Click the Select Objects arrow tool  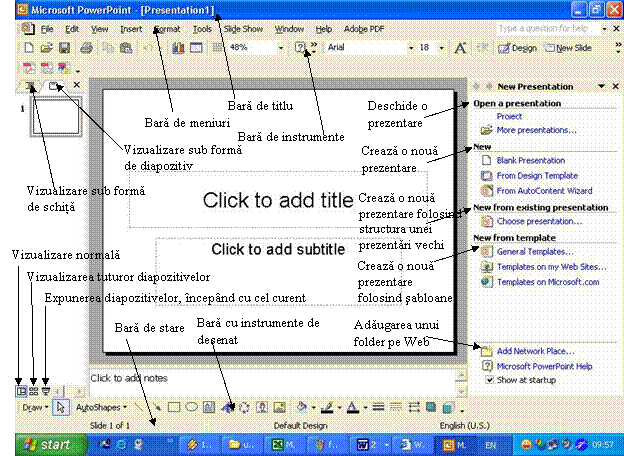coord(60,408)
